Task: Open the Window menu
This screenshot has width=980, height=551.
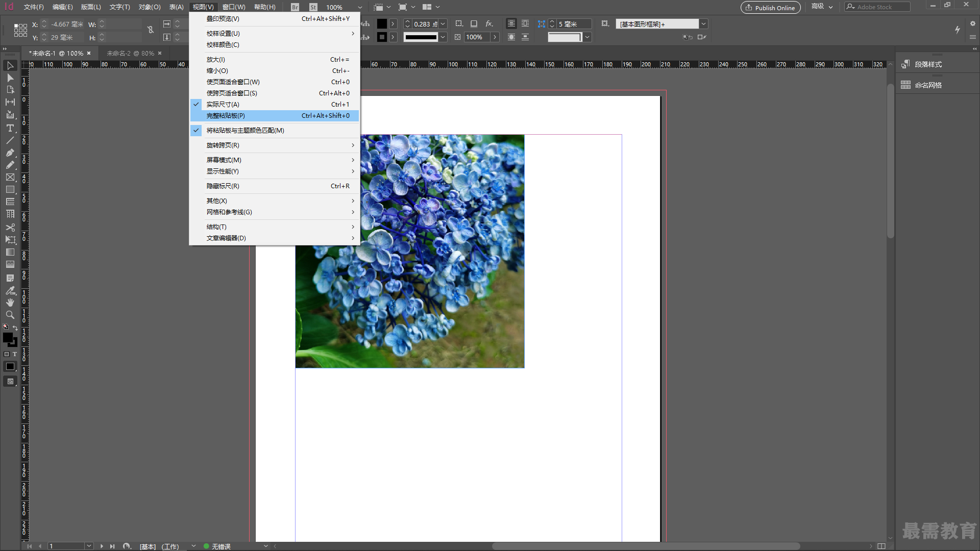Action: click(x=234, y=7)
